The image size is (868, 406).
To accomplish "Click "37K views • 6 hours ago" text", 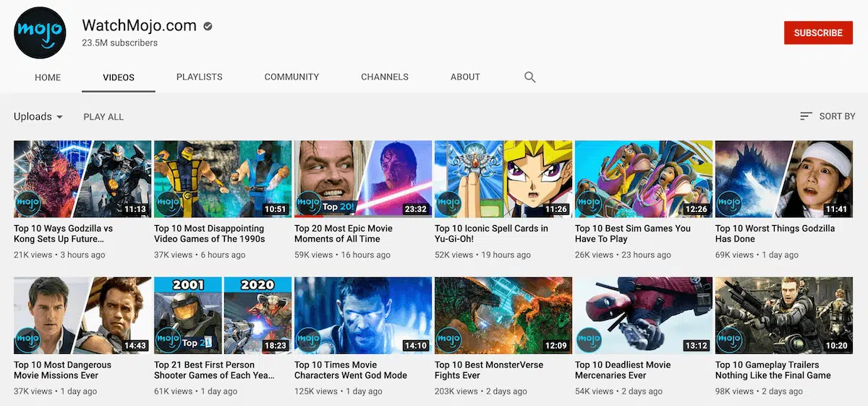I will [200, 255].
